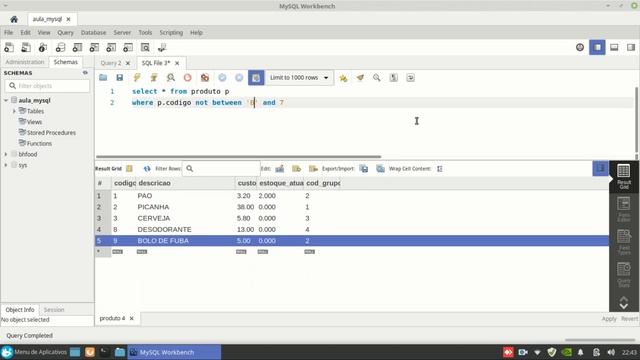Collapse the aula_mysql schema
Viewport: 640px width, 360px height.
(6, 100)
